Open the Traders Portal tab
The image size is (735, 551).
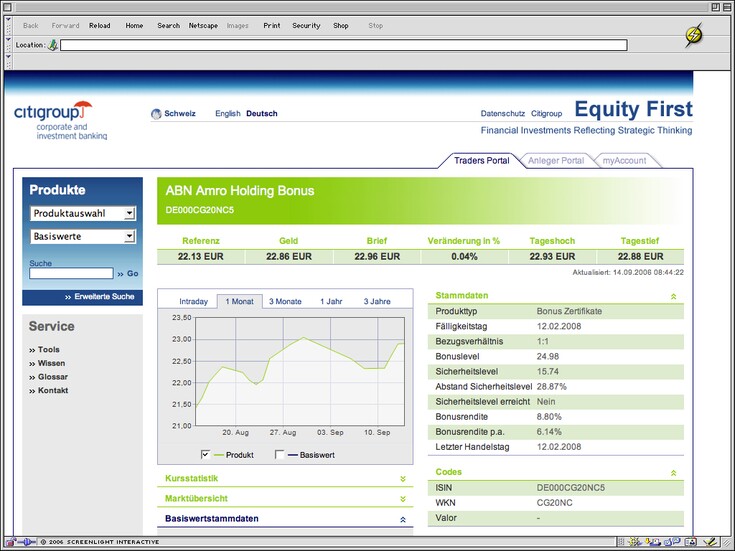click(481, 160)
